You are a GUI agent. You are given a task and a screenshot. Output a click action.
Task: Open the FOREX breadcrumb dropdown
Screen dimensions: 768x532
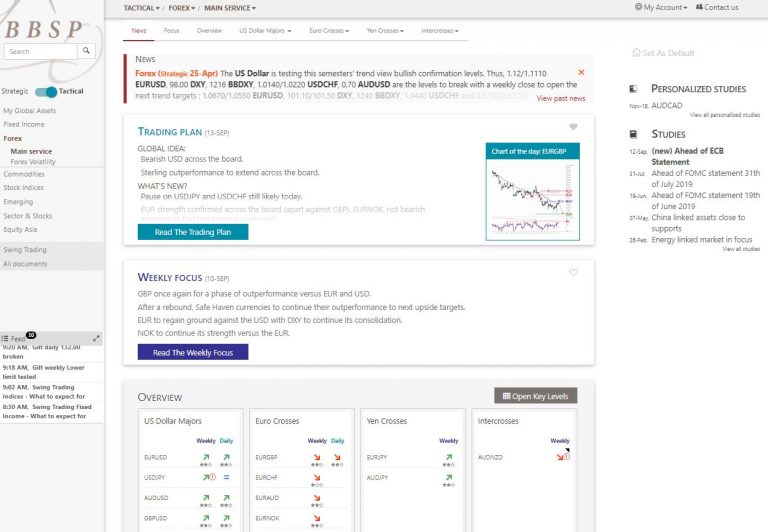182,8
